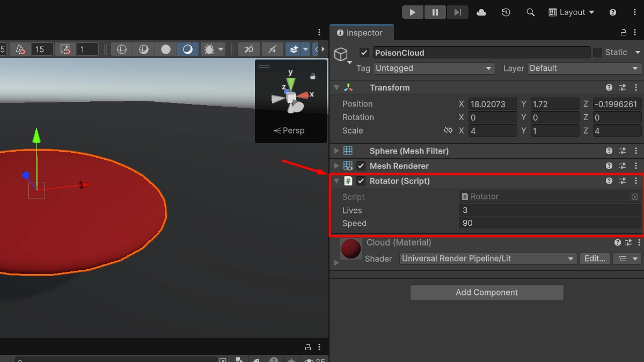Click the debug draw mode bug icon
The width and height of the screenshot is (644, 362).
(x=209, y=49)
